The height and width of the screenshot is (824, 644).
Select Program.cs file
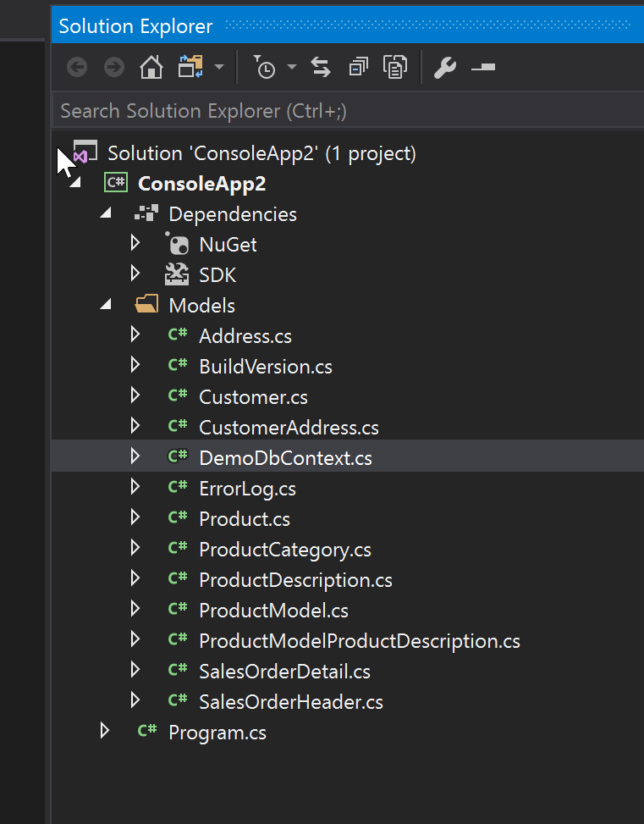[x=217, y=733]
